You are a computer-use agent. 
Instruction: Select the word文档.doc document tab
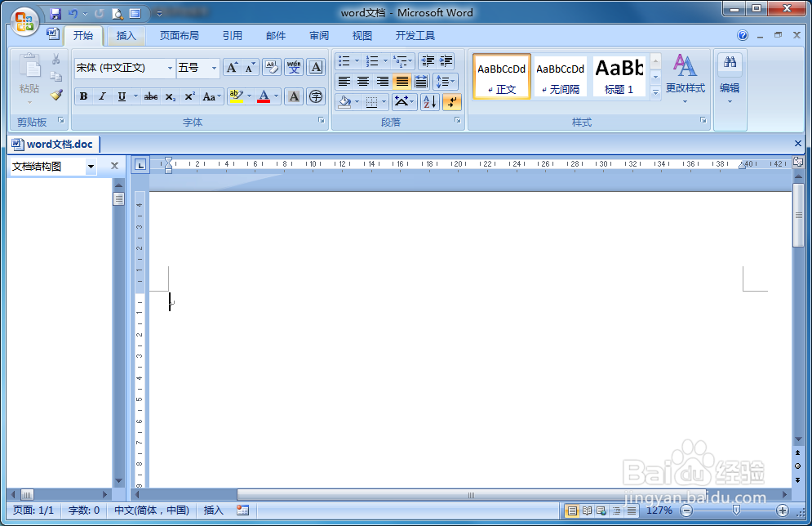[x=53, y=144]
